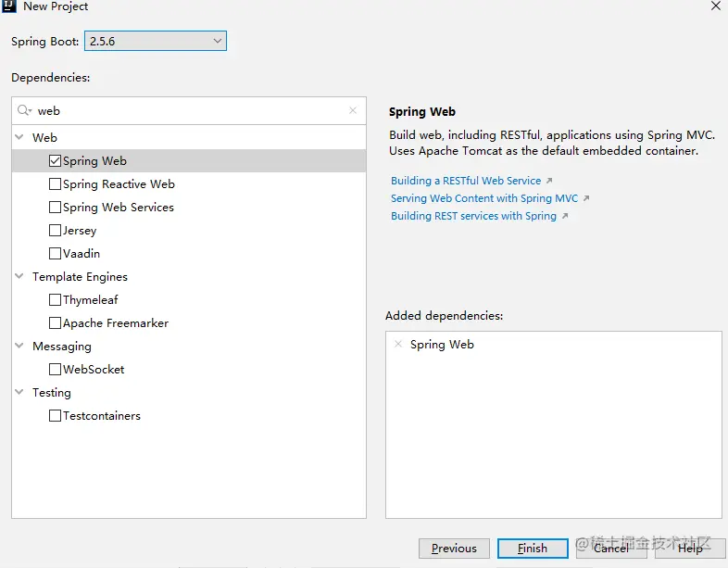Viewport: 728px width, 568px height.
Task: Click the Spring Boot 2.5.6 version value
Action: (102, 42)
